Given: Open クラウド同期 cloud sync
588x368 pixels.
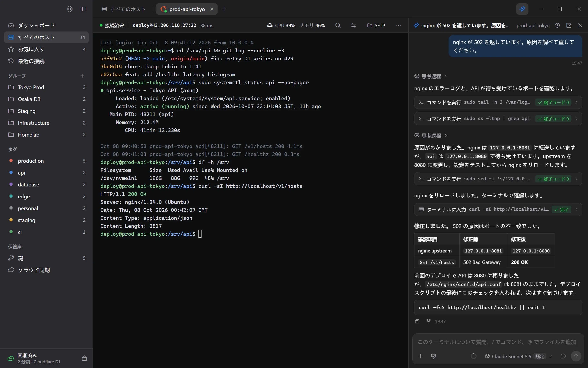Looking at the screenshot, I should [x=46, y=270].
